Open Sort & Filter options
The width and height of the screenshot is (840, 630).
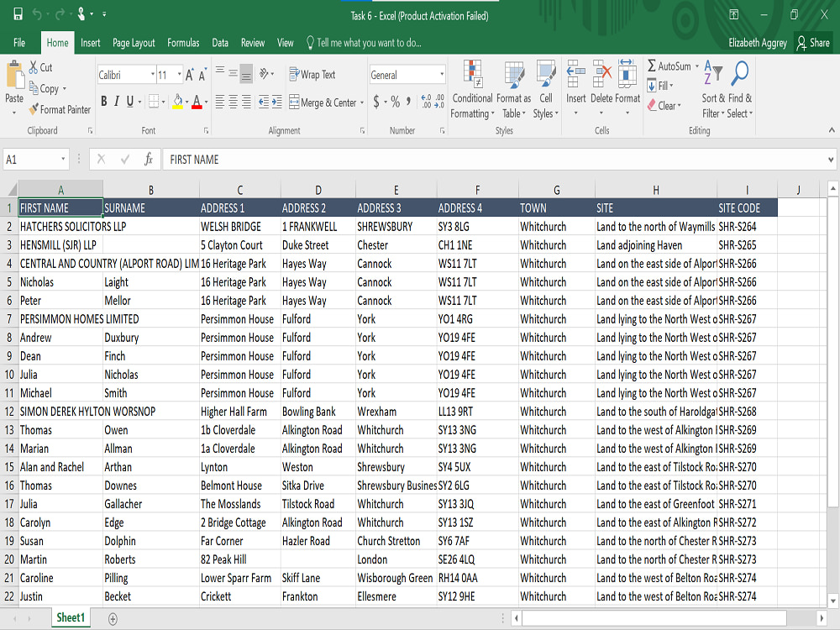(713, 89)
